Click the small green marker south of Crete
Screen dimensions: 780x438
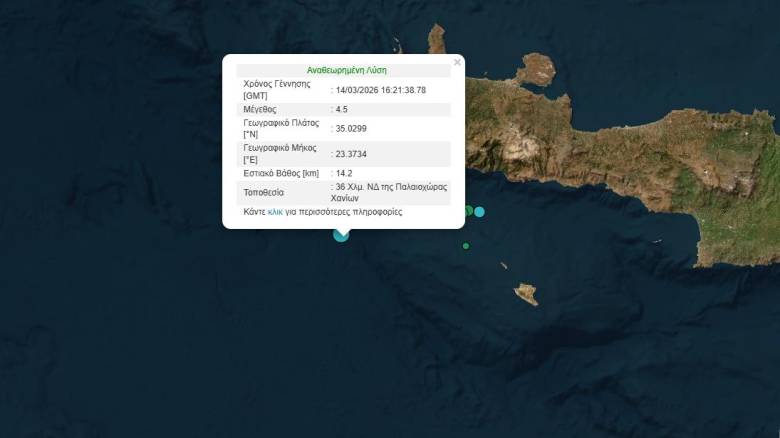[x=466, y=246]
